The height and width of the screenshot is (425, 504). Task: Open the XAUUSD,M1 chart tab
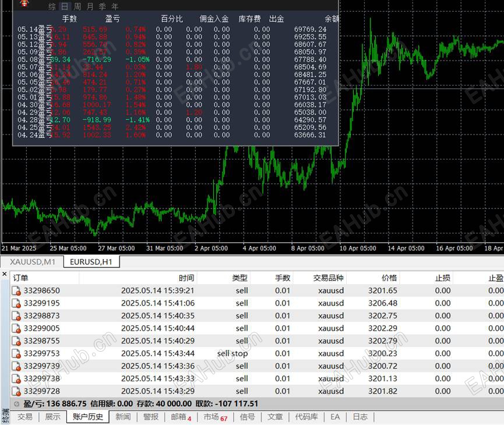point(33,262)
